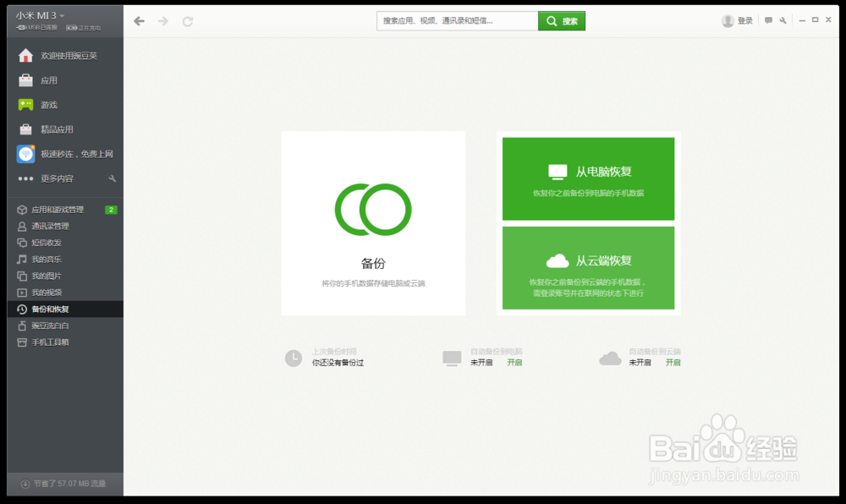Screen dimensions: 846x504
Task: Click the clock icon for last backup time
Action: (x=294, y=358)
